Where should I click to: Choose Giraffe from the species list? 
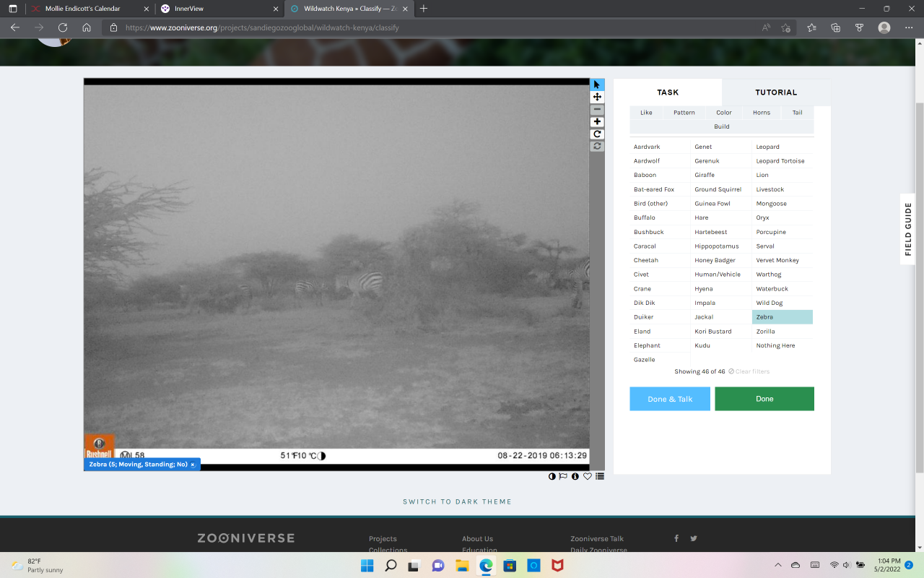(x=705, y=175)
